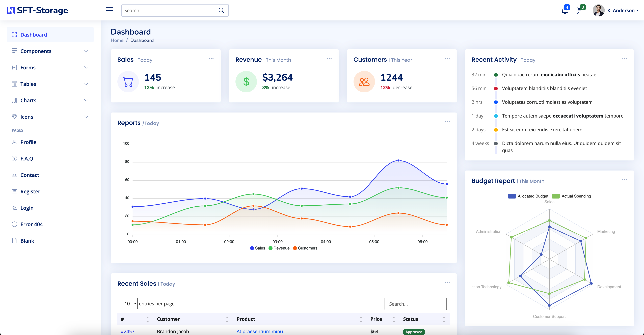The height and width of the screenshot is (335, 644).
Task: Click the Recent Sales table search field
Action: tap(415, 304)
